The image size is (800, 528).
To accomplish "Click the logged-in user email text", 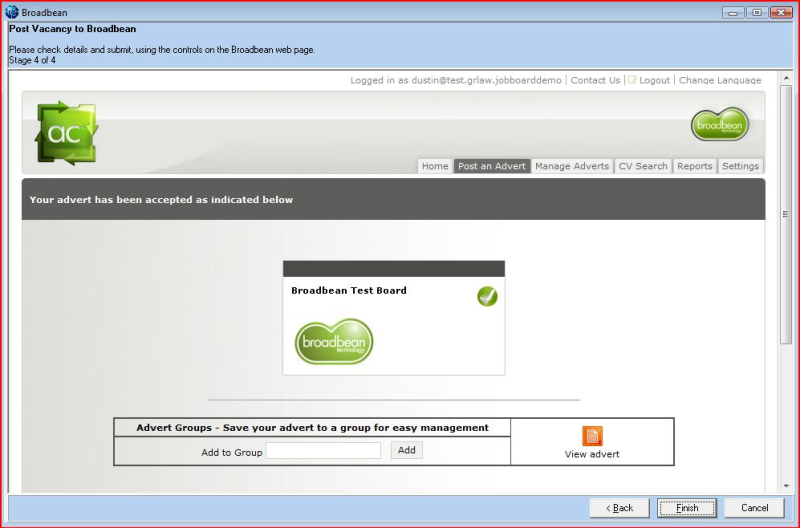I will click(x=486, y=80).
